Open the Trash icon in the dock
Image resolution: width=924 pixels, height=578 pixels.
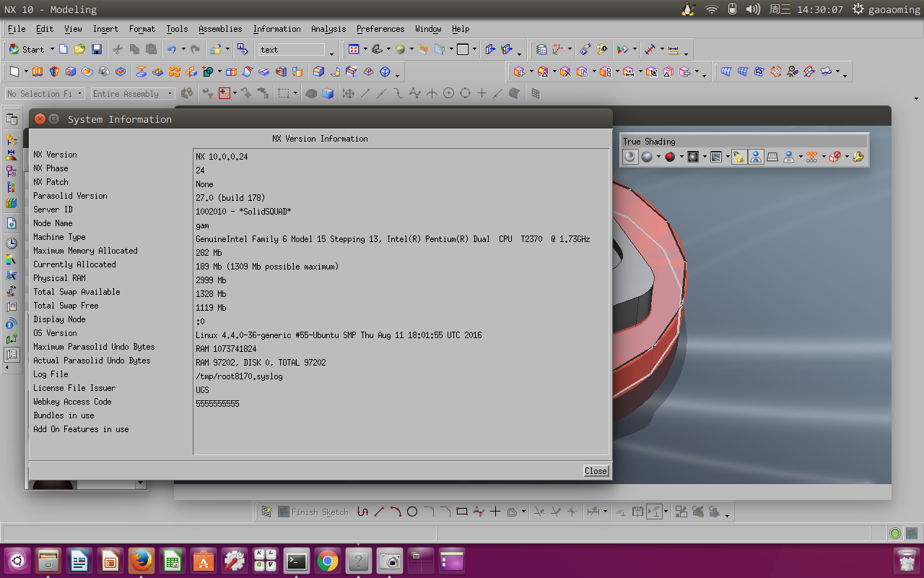tap(905, 560)
